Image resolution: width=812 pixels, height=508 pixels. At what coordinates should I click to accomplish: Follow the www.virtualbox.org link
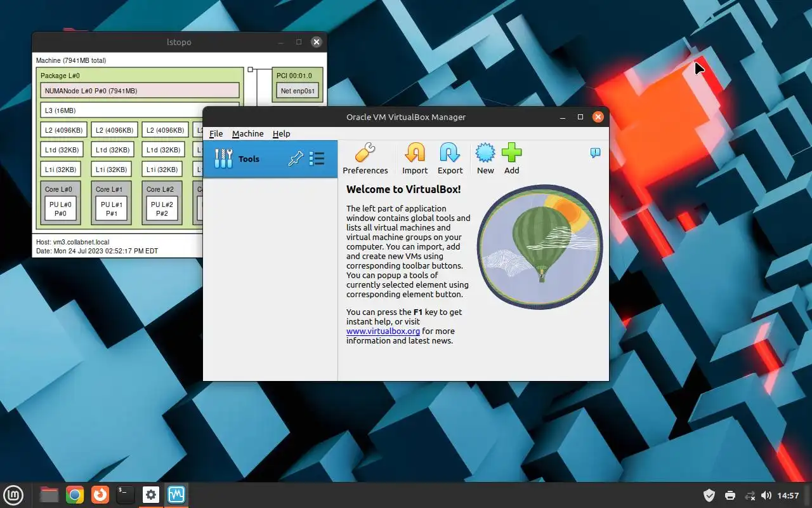click(383, 331)
